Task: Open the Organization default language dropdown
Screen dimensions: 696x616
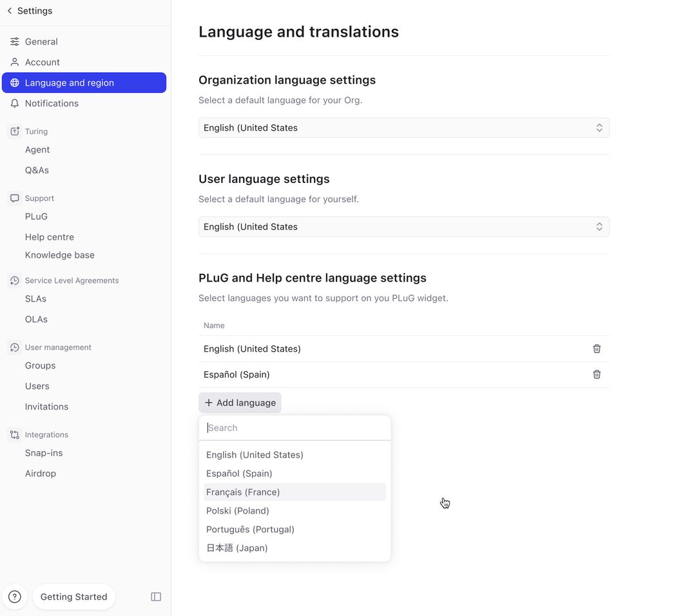Action: pyautogui.click(x=403, y=128)
